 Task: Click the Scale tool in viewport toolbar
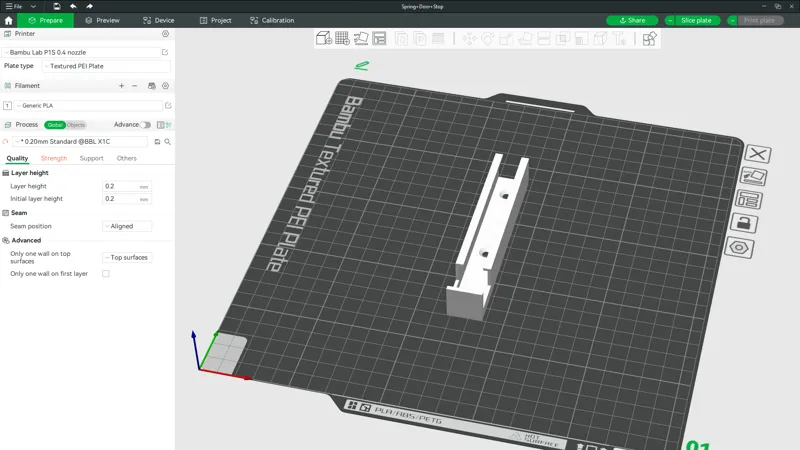point(506,39)
